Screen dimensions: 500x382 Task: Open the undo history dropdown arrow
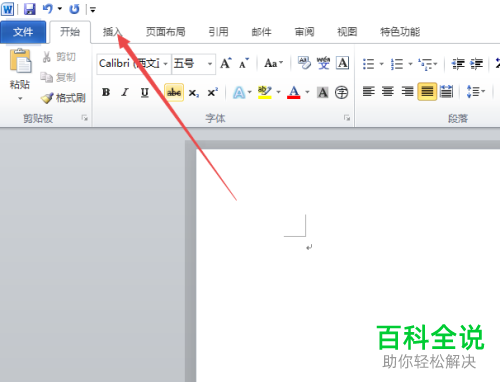[60, 9]
